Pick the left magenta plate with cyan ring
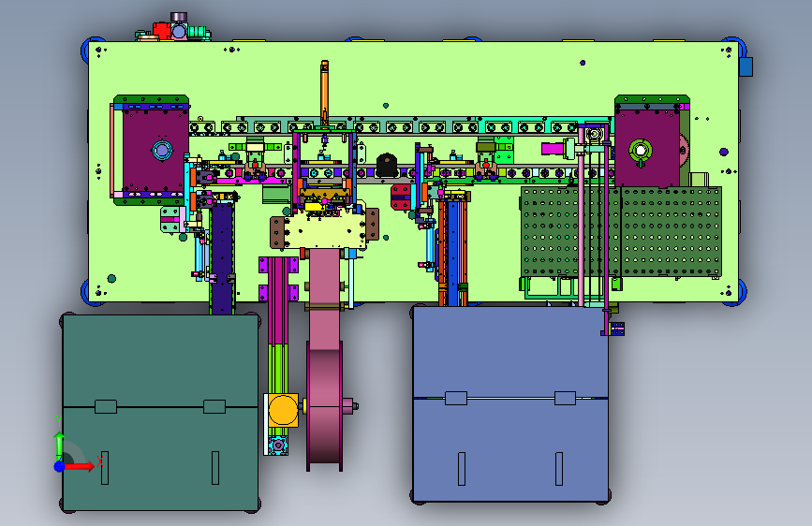 coord(155,151)
